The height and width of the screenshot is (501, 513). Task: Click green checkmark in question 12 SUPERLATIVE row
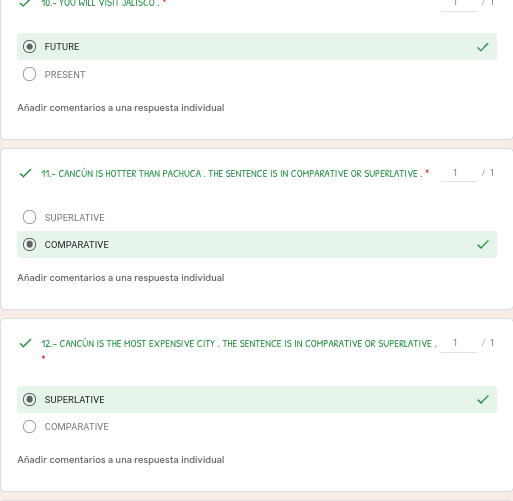click(483, 399)
